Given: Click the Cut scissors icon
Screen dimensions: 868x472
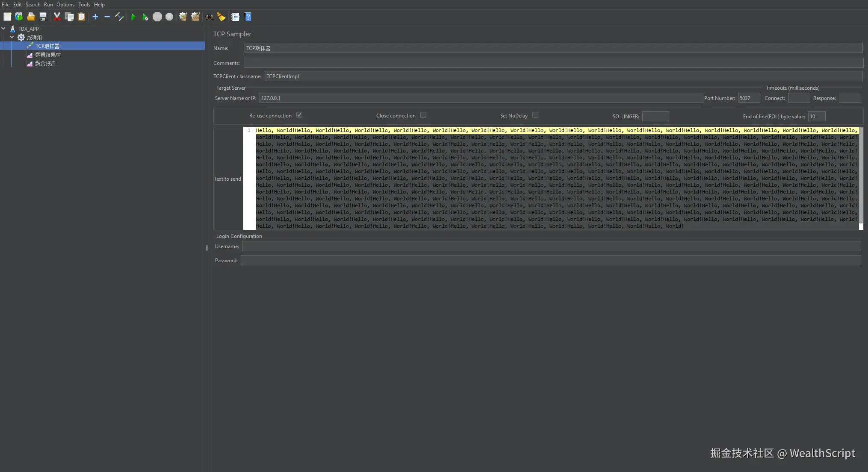Looking at the screenshot, I should coord(57,17).
